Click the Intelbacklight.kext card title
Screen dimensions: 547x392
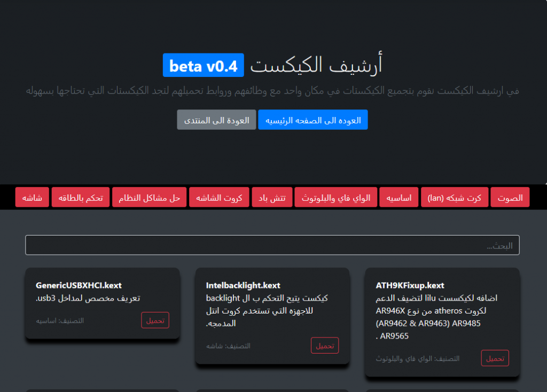pyautogui.click(x=243, y=286)
